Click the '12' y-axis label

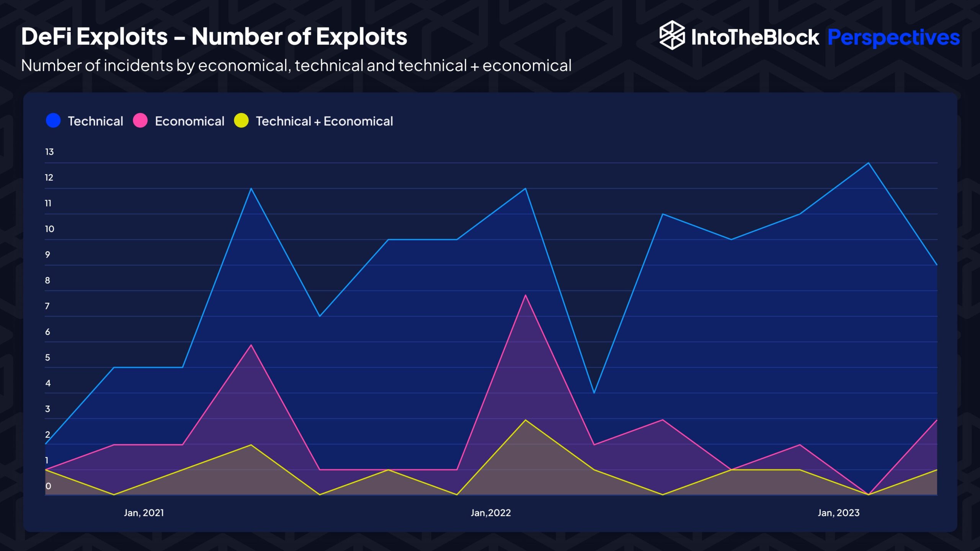coord(49,178)
